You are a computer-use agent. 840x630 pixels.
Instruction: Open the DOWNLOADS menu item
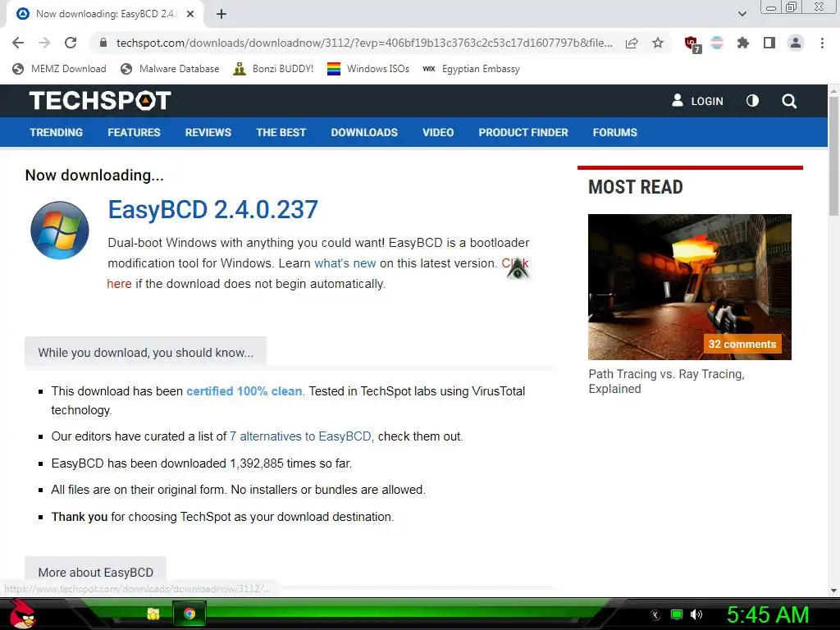click(x=364, y=132)
